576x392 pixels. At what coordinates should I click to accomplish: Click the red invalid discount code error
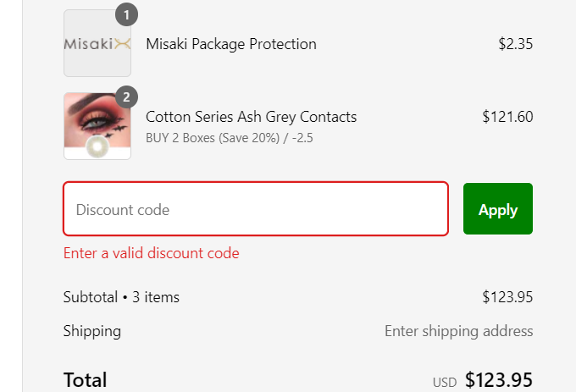[151, 253]
